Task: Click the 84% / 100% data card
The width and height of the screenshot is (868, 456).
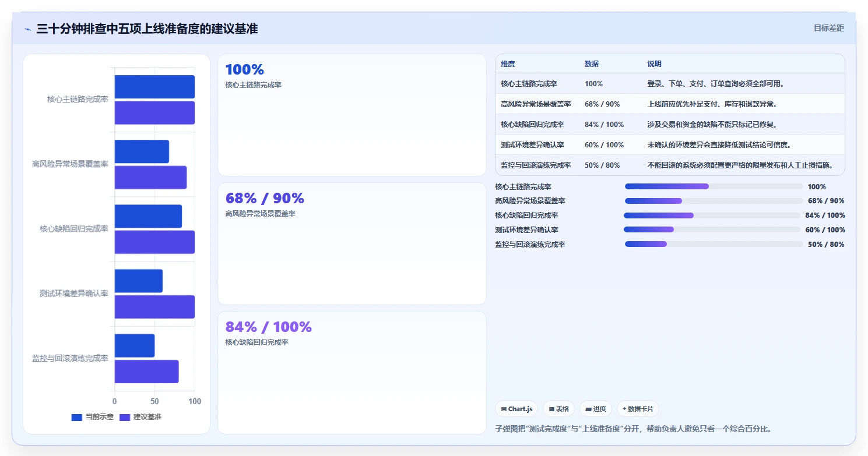Action: tap(352, 372)
